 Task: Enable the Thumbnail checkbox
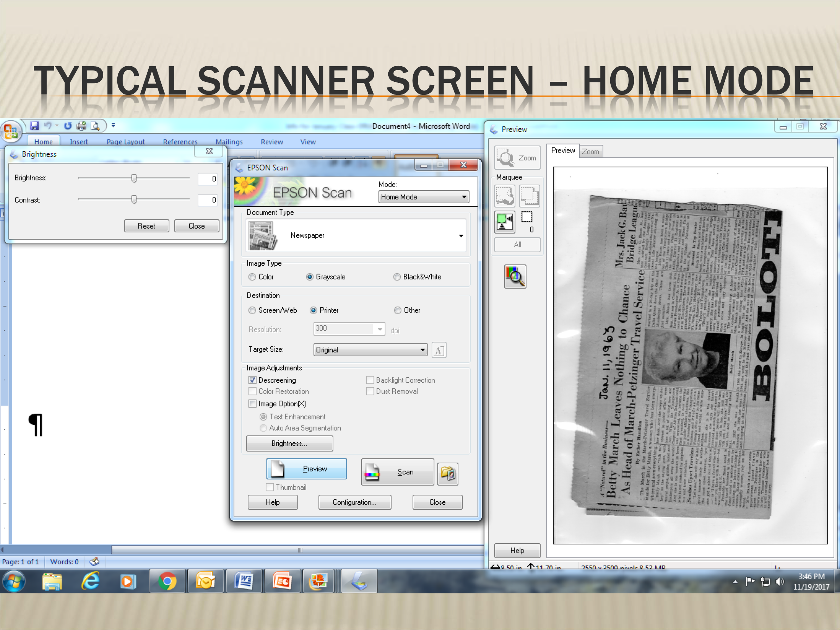click(270, 487)
